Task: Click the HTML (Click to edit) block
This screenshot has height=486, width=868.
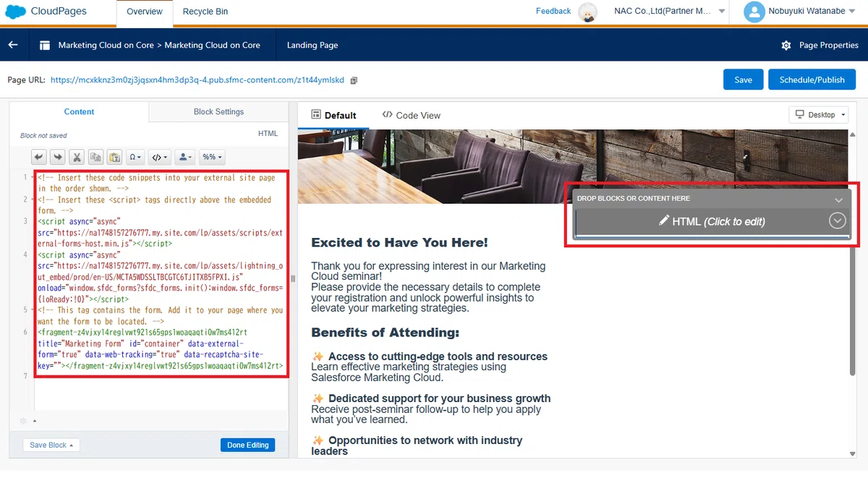Action: (x=712, y=221)
